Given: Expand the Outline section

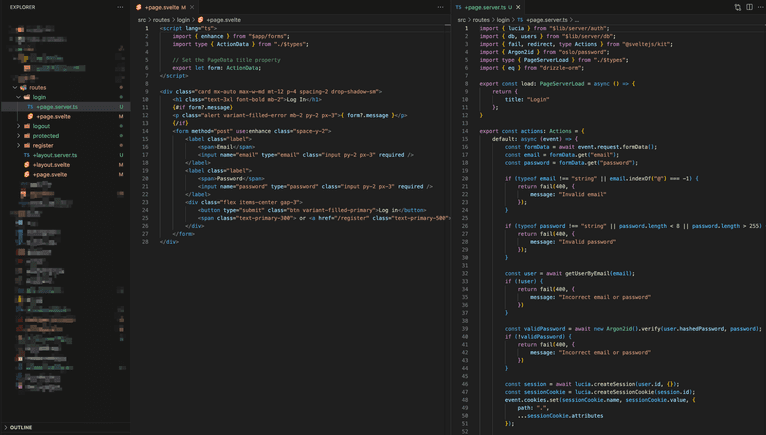Looking at the screenshot, I should point(20,427).
